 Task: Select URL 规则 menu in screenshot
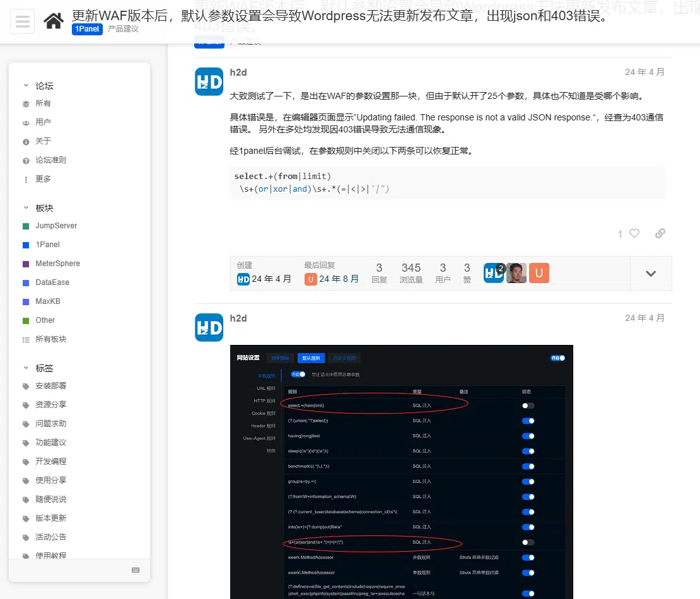(x=265, y=388)
